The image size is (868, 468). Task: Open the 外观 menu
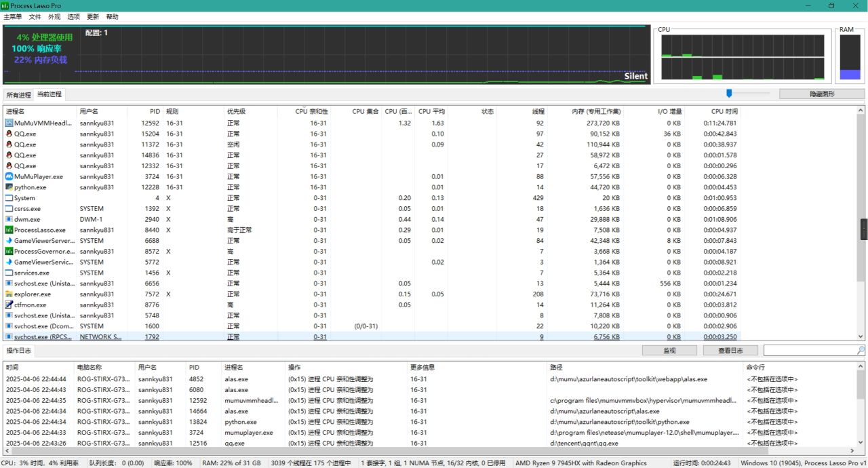[x=54, y=16]
